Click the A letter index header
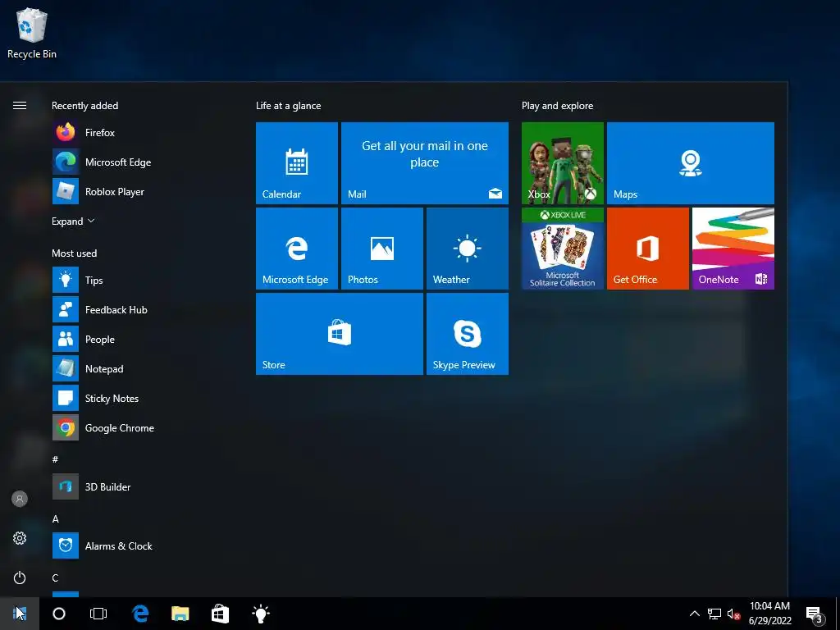This screenshot has height=630, width=840. pyautogui.click(x=55, y=518)
